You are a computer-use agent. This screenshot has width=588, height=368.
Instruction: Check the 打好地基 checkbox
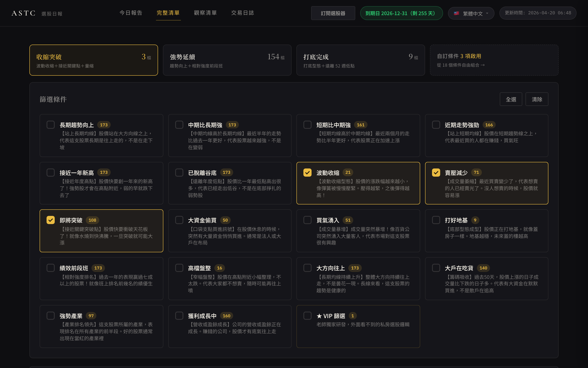[436, 220]
